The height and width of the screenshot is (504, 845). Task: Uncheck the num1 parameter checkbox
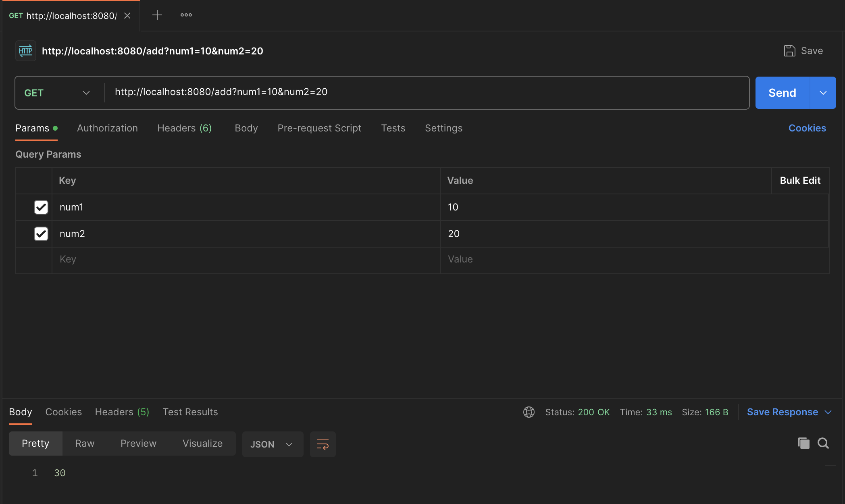[41, 207]
